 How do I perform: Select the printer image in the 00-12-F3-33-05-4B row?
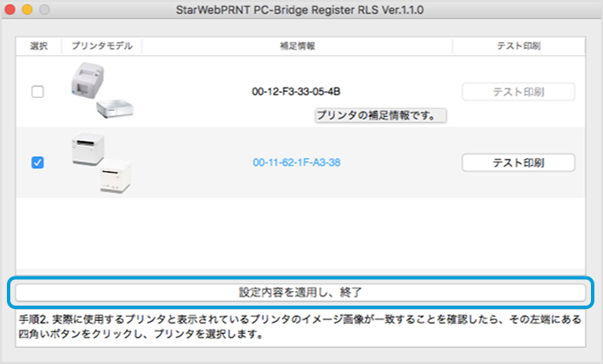(x=102, y=91)
